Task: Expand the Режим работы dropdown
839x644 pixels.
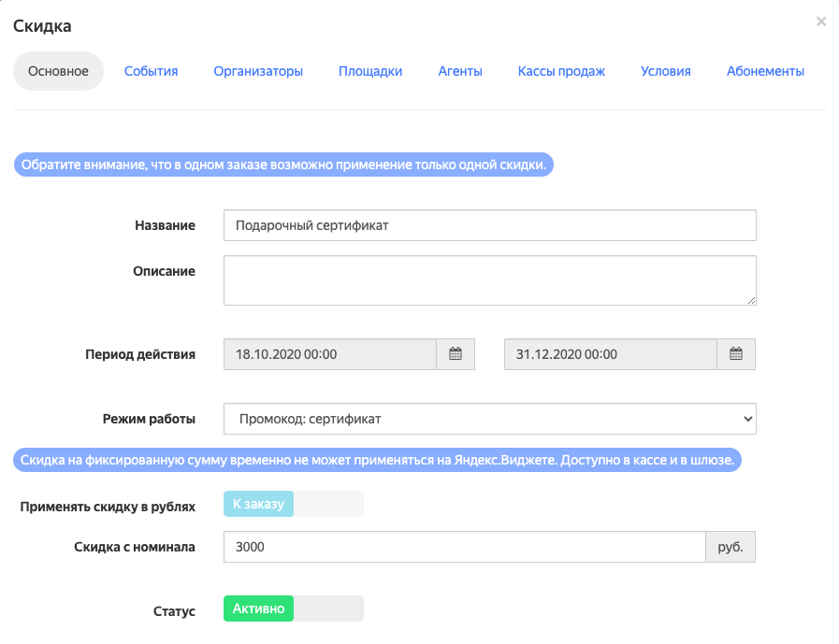Action: coord(489,419)
